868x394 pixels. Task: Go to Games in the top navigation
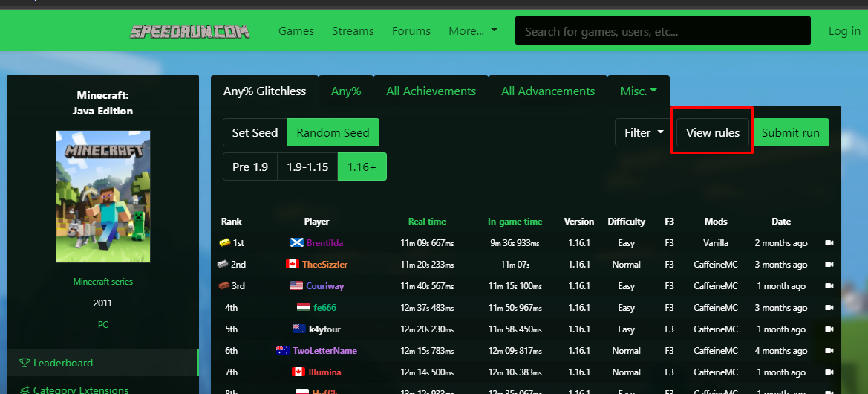(x=296, y=31)
